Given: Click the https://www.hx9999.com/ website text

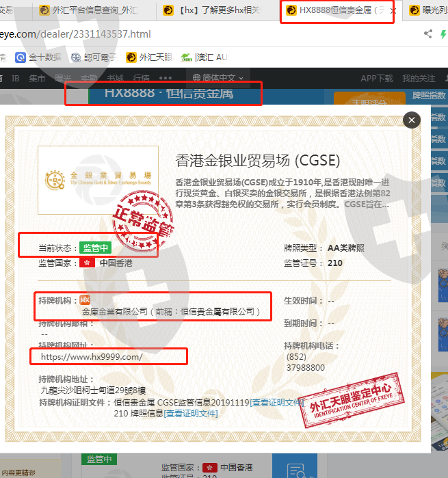Looking at the screenshot, I should tap(92, 357).
